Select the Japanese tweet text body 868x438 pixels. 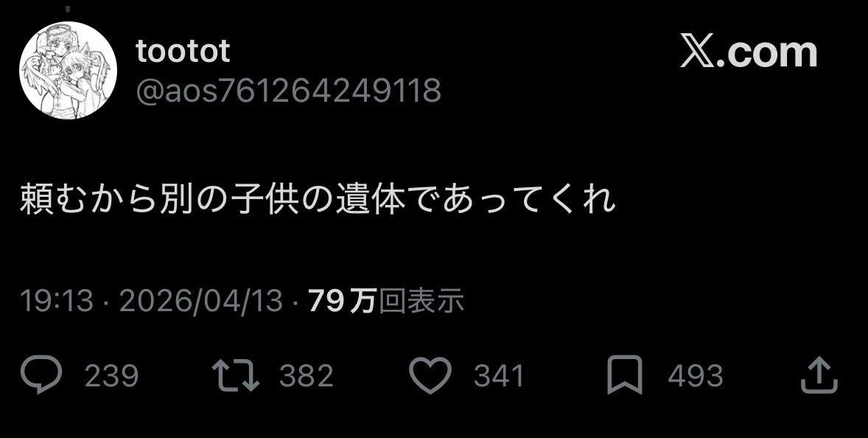pos(318,199)
